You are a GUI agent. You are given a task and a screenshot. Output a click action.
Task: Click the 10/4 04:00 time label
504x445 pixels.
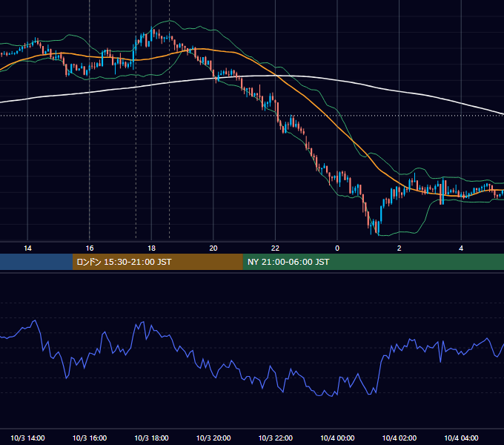461,438
